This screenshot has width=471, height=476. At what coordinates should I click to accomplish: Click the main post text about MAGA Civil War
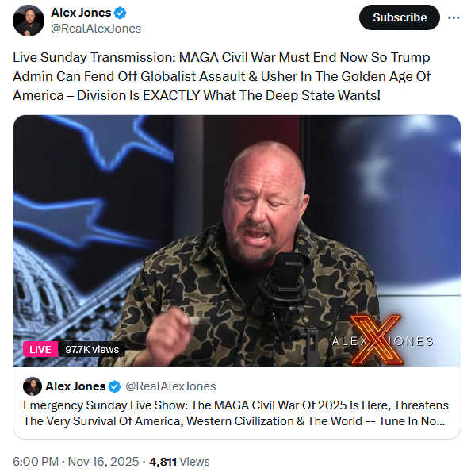(x=221, y=76)
